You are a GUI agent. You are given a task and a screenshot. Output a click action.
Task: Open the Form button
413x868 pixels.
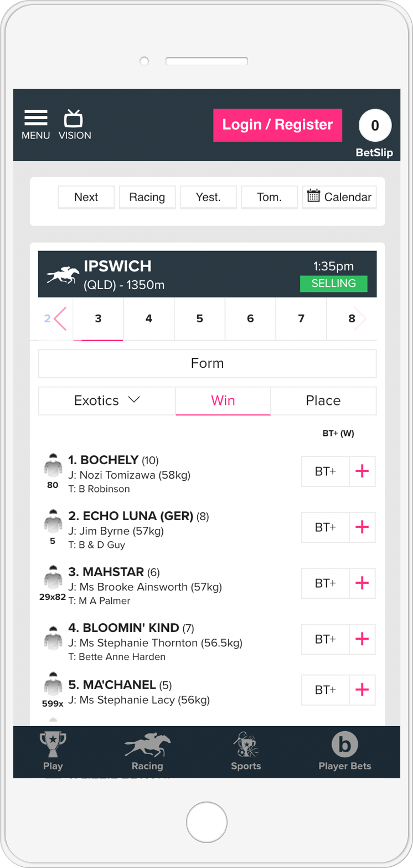click(207, 363)
